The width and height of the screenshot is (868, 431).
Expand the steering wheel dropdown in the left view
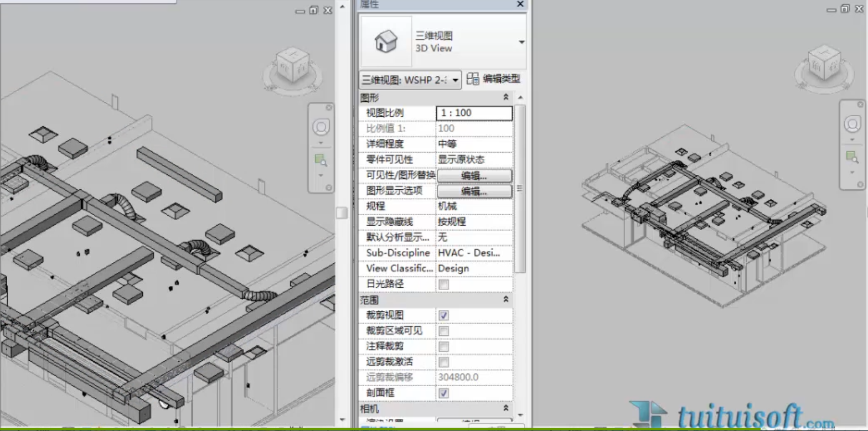321,143
